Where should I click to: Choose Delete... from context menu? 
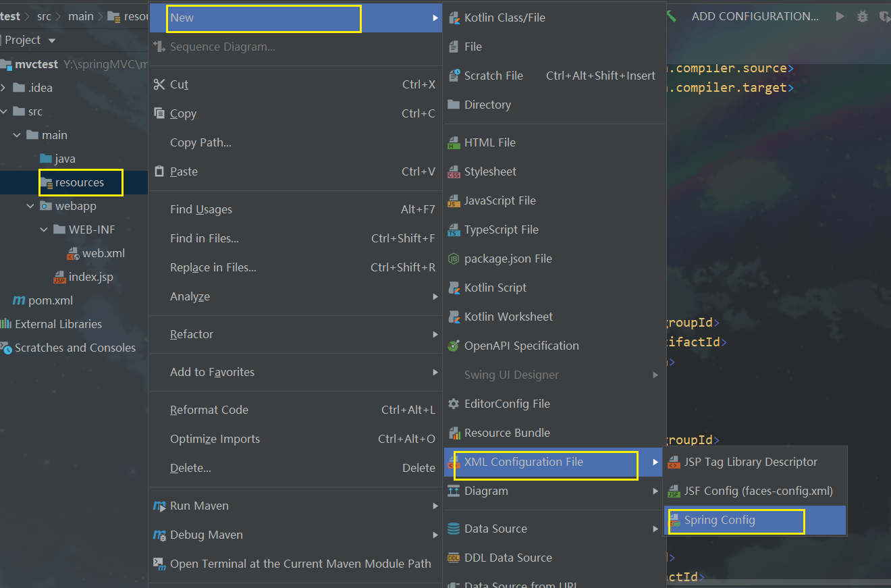295,468
